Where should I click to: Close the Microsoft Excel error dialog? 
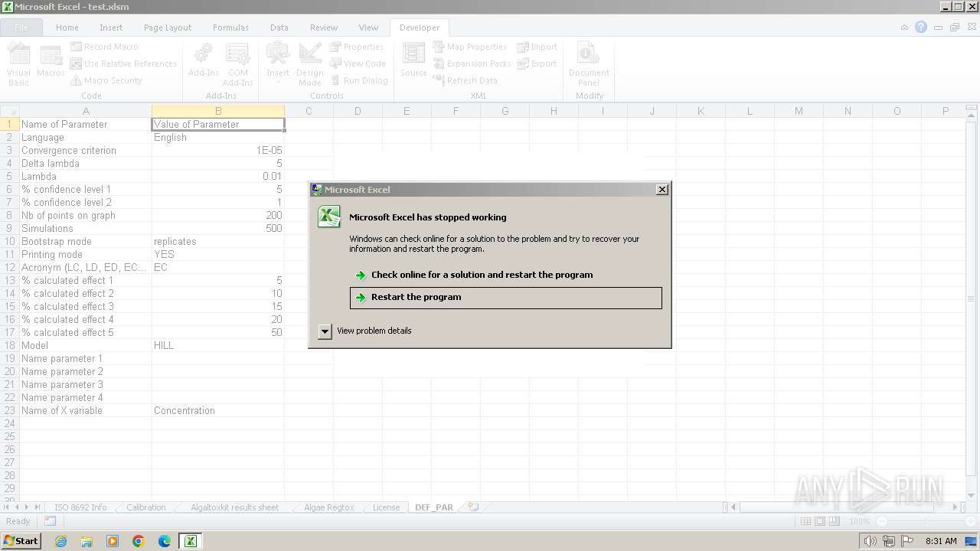point(662,190)
